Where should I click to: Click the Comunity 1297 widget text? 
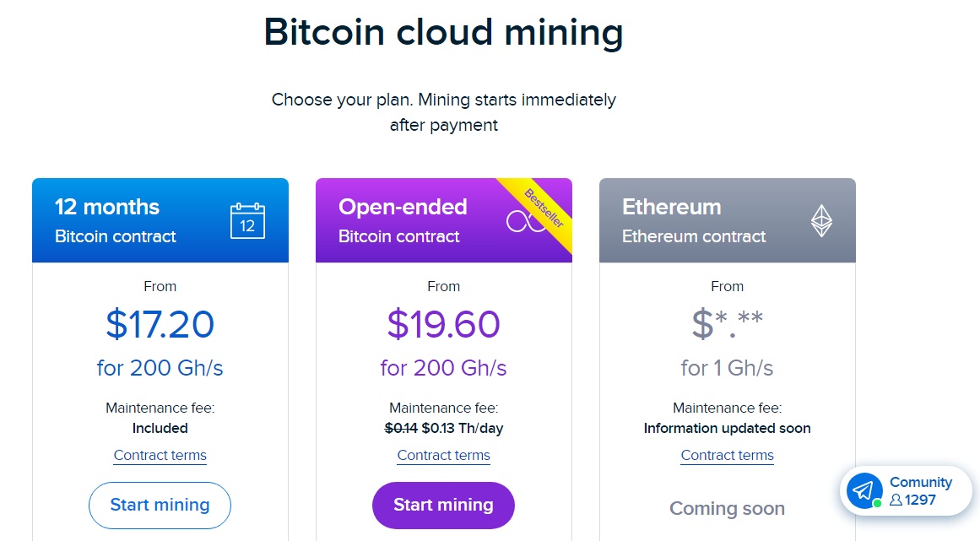click(920, 483)
